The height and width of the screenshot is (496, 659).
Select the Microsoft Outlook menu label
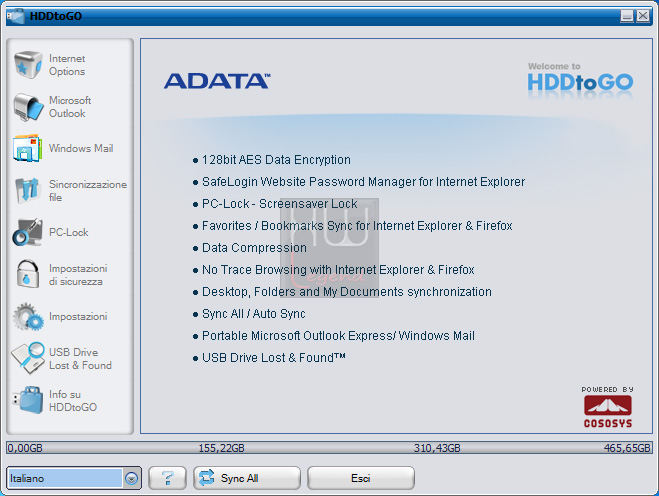[70, 107]
